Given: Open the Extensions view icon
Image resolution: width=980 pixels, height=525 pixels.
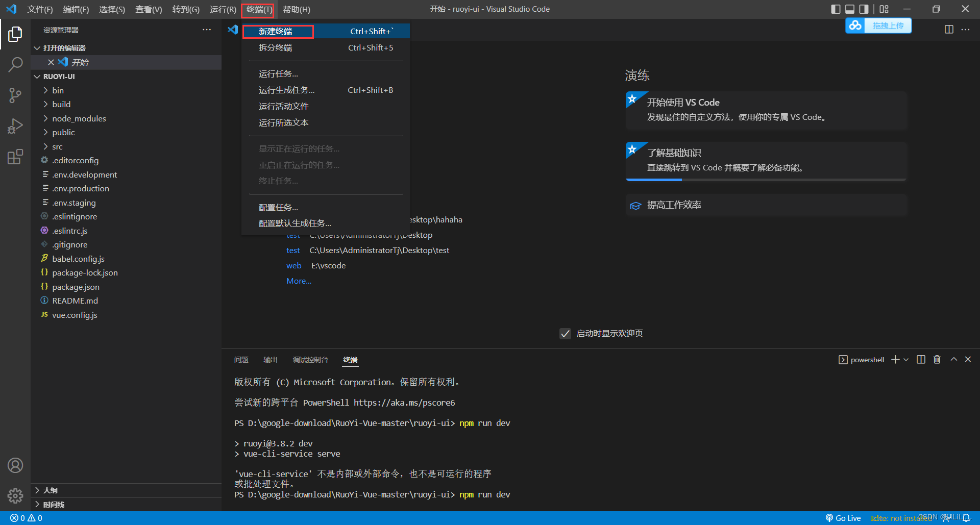Looking at the screenshot, I should [15, 157].
